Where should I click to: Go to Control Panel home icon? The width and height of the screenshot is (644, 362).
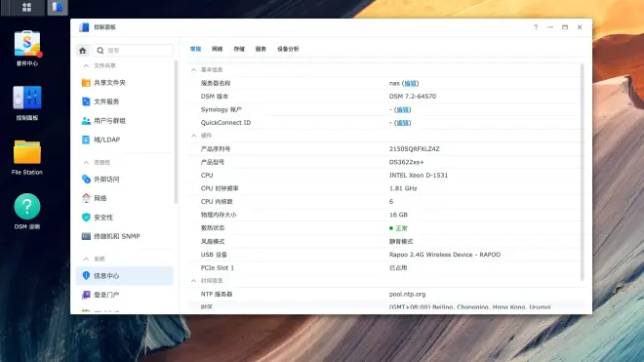[x=83, y=51]
